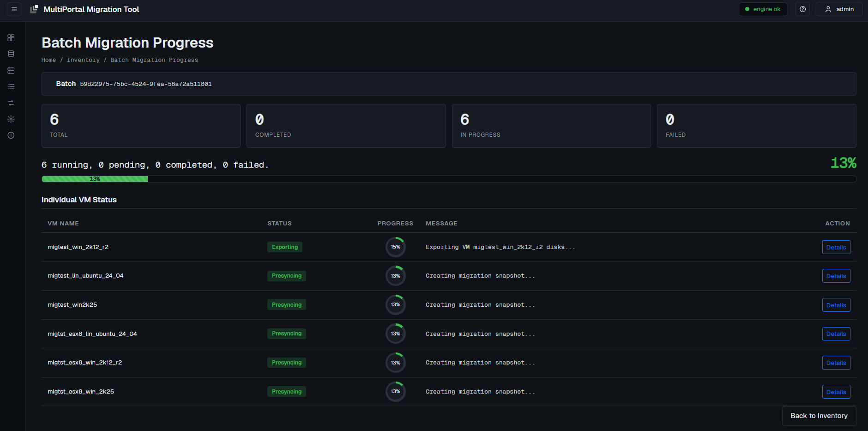Screen dimensions: 868x431
Task: Open Details for migtst_esx8_win_2k12_r2
Action: tap(836, 363)
